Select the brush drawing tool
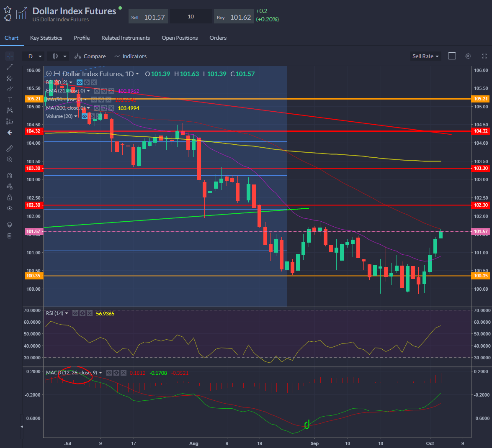Screen dimensions: 492x448 (10, 89)
